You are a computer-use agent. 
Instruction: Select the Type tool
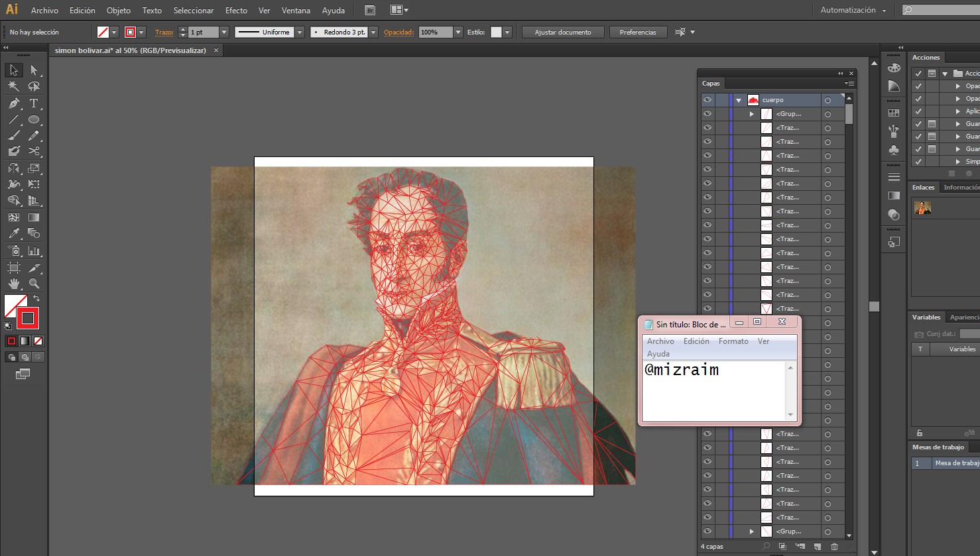coord(34,103)
